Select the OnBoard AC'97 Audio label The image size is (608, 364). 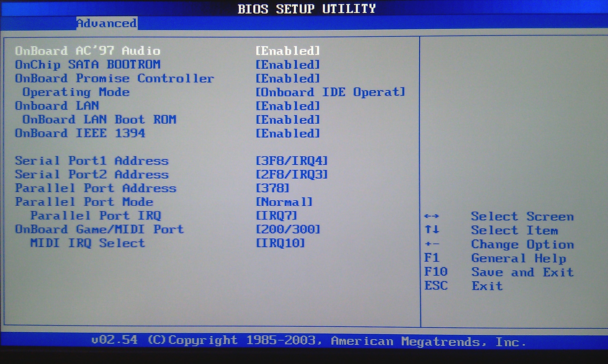coord(87,51)
